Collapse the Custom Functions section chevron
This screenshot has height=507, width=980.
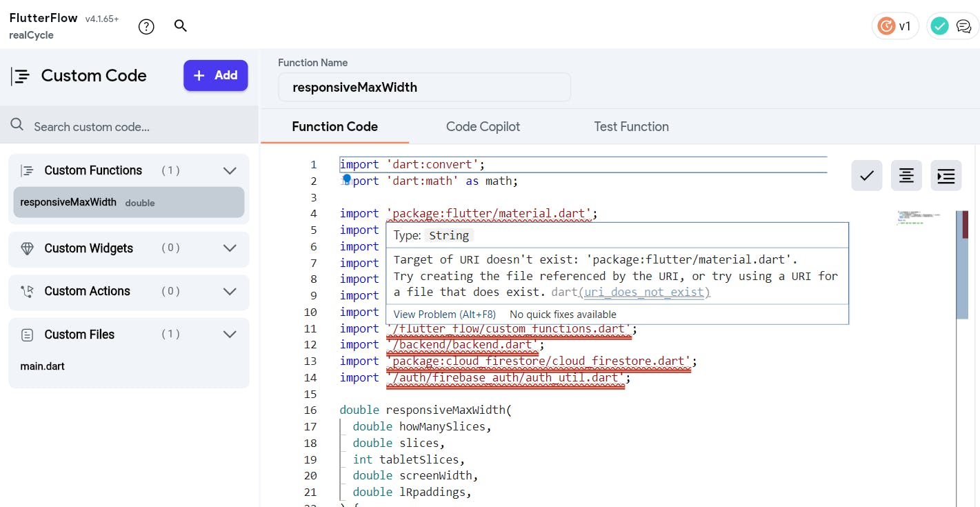coord(230,170)
